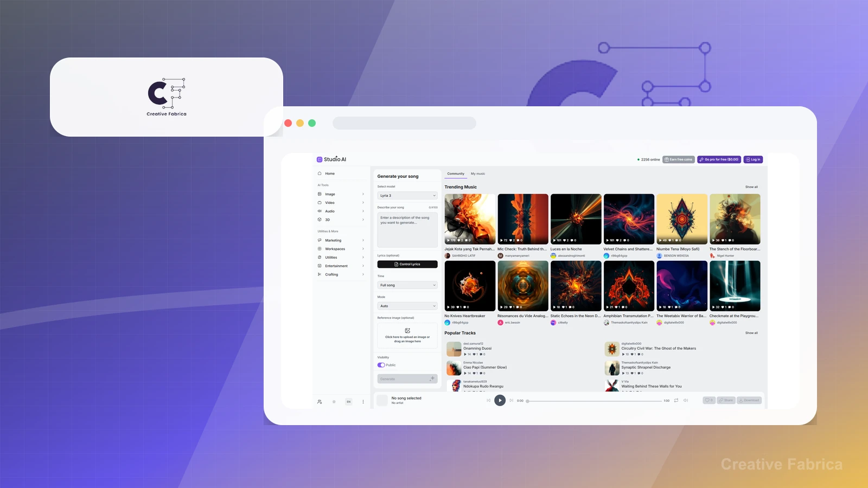Open the Full song time dropdown
This screenshot has width=868, height=488.
(x=407, y=285)
